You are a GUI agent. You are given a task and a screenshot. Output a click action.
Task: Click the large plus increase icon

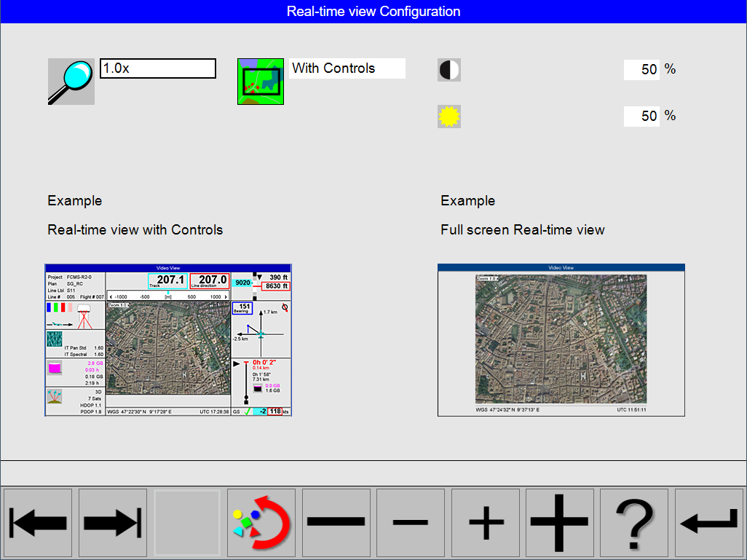tap(559, 522)
